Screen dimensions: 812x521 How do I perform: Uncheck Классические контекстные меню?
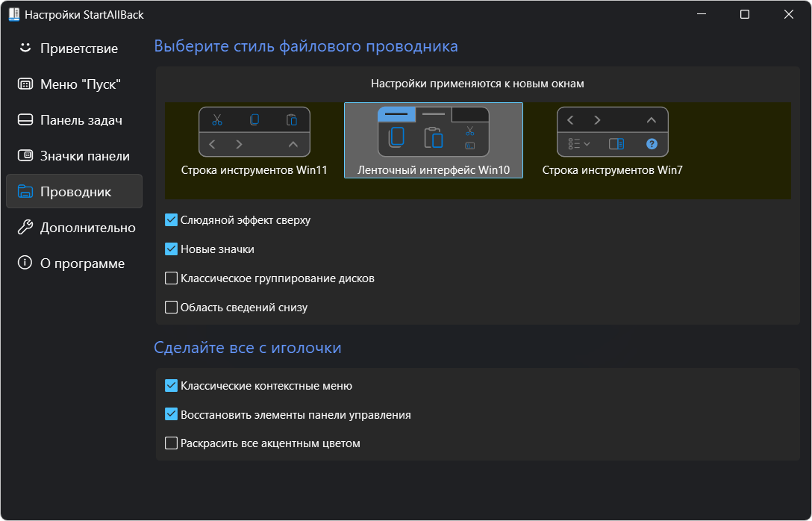click(171, 385)
